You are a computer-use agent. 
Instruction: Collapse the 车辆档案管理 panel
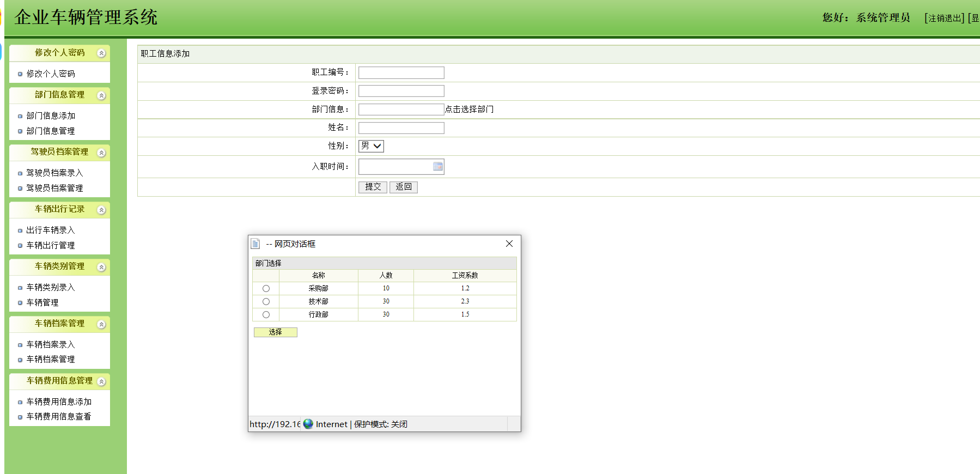[x=101, y=324]
